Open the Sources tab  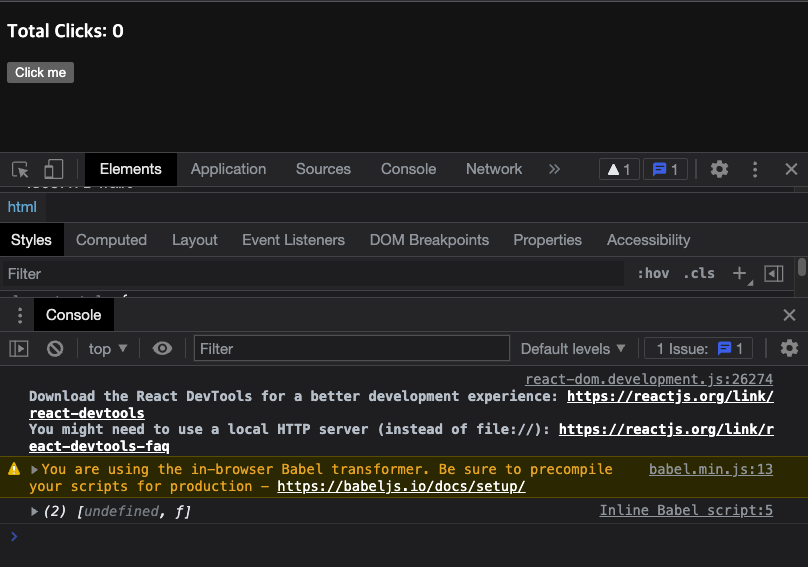(x=323, y=169)
